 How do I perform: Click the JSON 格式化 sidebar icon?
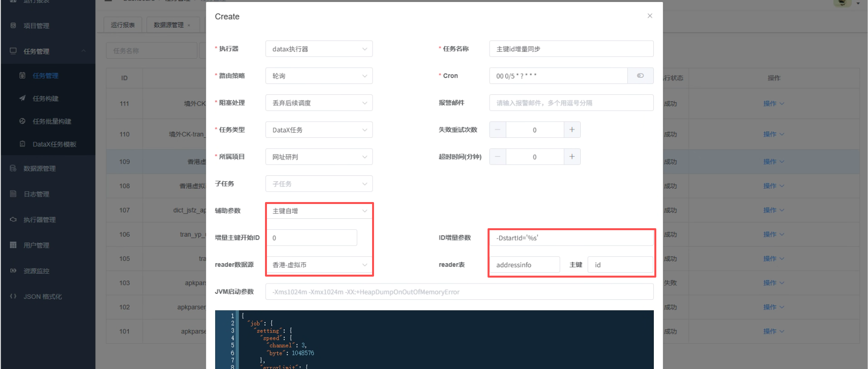click(13, 296)
